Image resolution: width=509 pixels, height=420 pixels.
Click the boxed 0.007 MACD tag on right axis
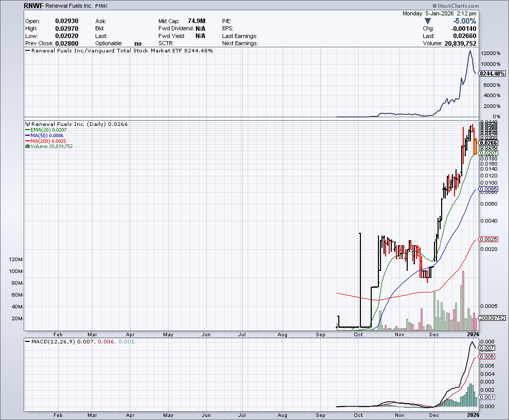click(x=487, y=348)
